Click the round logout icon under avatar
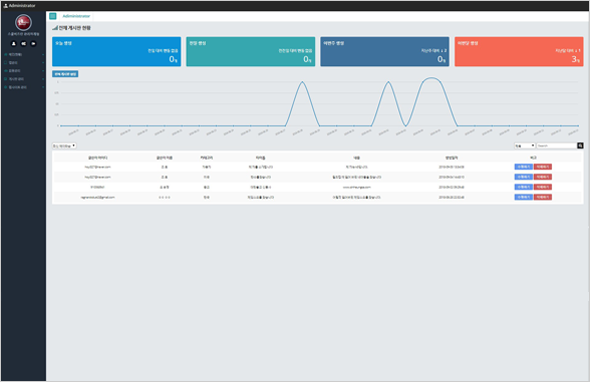590x382 pixels. point(33,44)
